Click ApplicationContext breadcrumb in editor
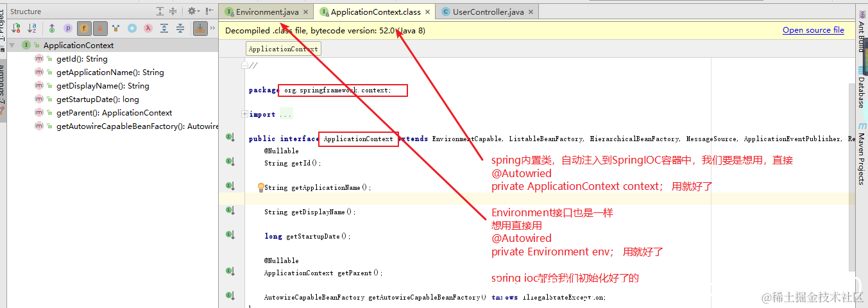This screenshot has height=308, width=868. 282,49
